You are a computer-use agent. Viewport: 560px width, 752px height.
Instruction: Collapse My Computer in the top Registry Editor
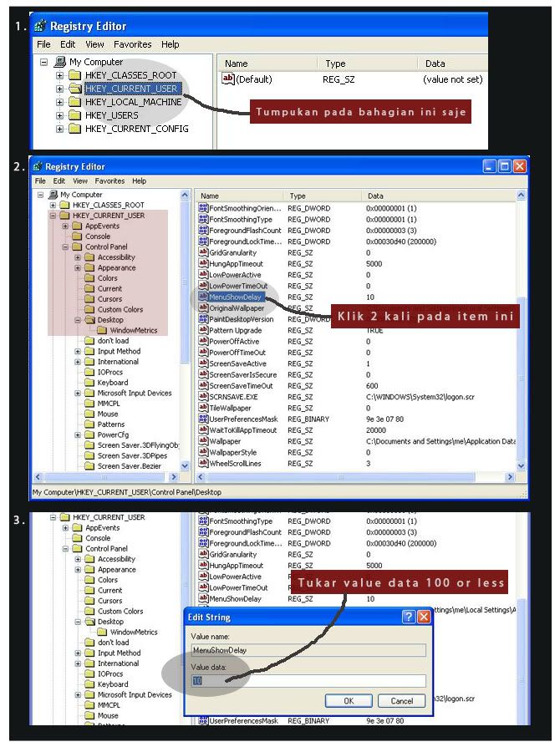44,62
